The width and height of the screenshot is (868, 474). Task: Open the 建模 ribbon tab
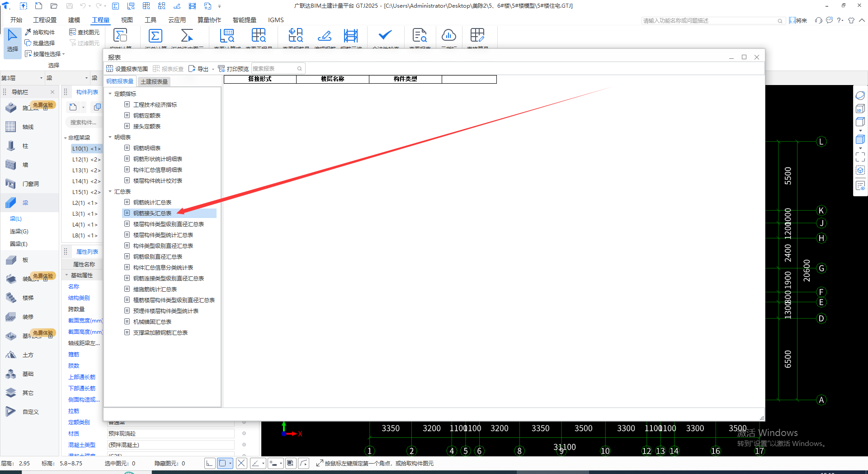[74, 20]
